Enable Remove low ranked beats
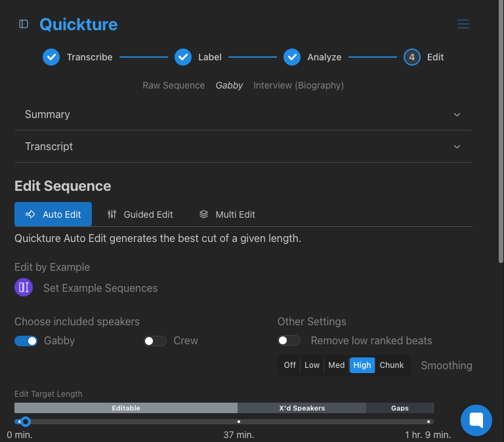The image size is (504, 442). click(289, 340)
